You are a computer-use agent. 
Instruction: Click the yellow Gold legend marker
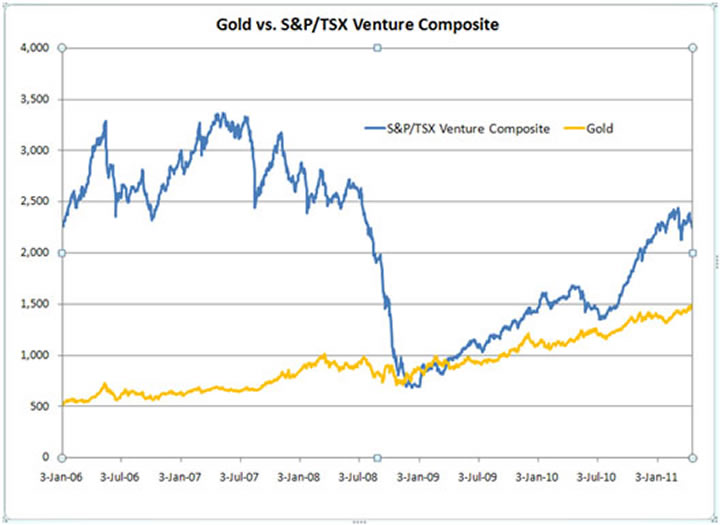point(577,129)
